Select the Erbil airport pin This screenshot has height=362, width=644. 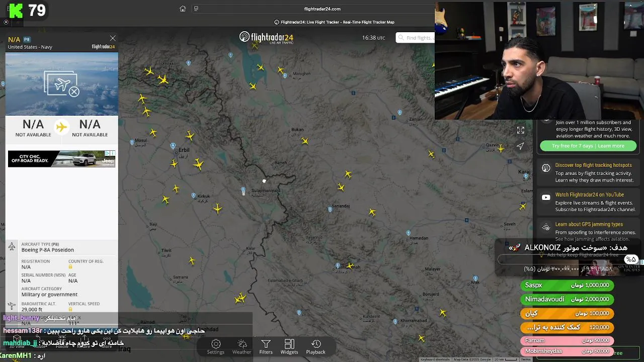click(x=173, y=146)
